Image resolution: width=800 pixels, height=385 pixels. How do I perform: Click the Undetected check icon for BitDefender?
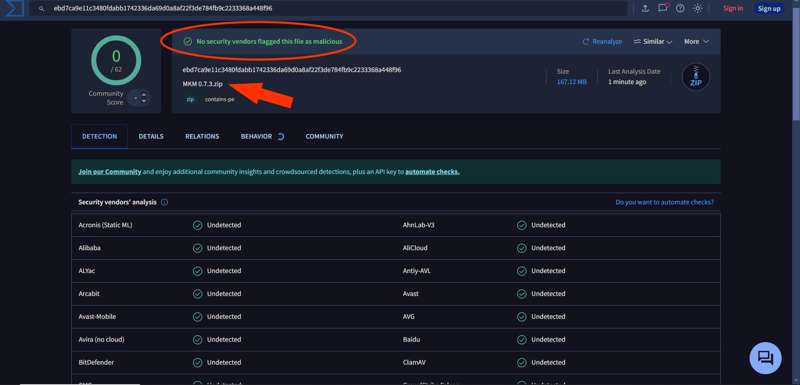coord(197,363)
